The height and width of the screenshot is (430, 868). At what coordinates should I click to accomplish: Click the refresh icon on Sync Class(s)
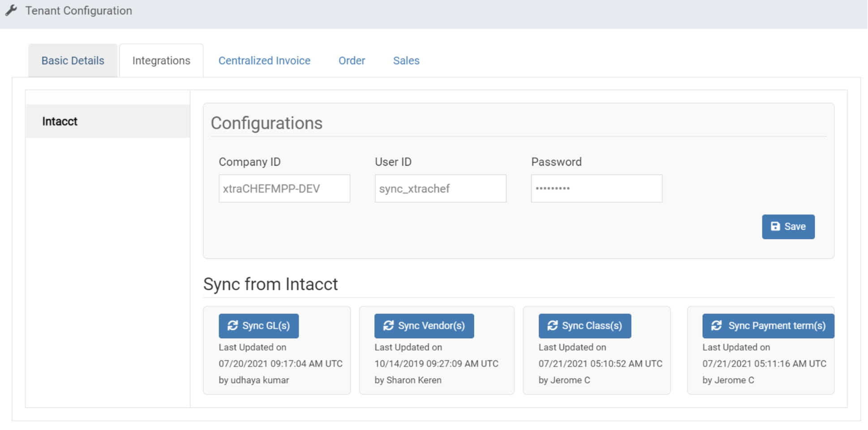(x=552, y=326)
